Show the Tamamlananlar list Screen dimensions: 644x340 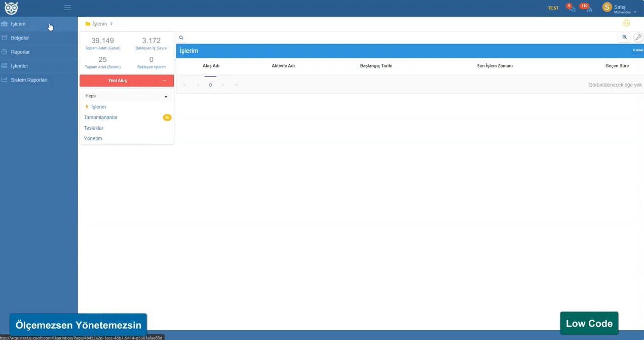point(101,118)
